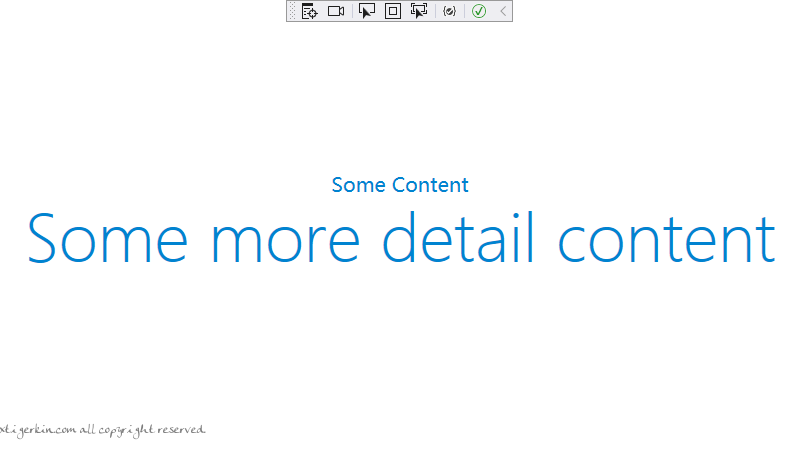The width and height of the screenshot is (800, 450).
Task: Click the copyright reserved footer text
Action: pyautogui.click(x=102, y=430)
